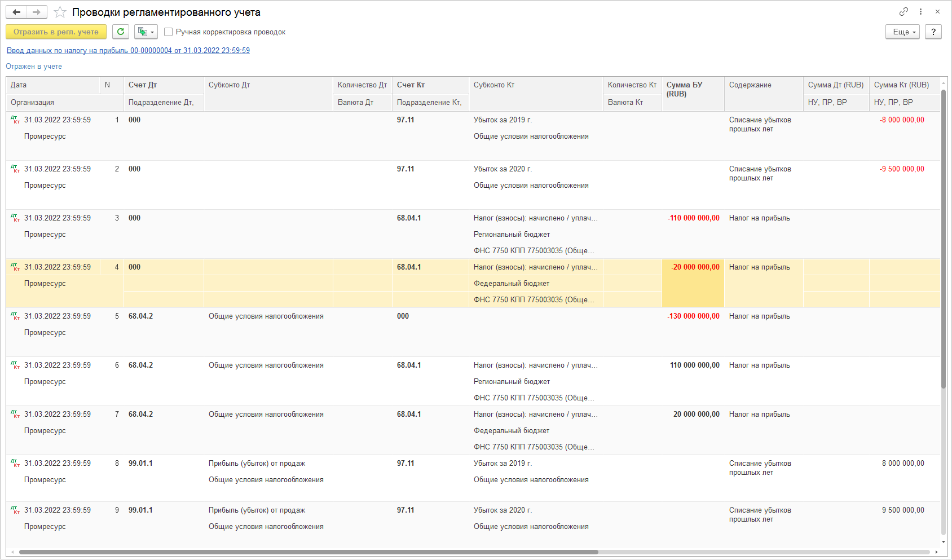Click the Счет Дт column header
The width and height of the screenshot is (952, 560).
coord(143,85)
